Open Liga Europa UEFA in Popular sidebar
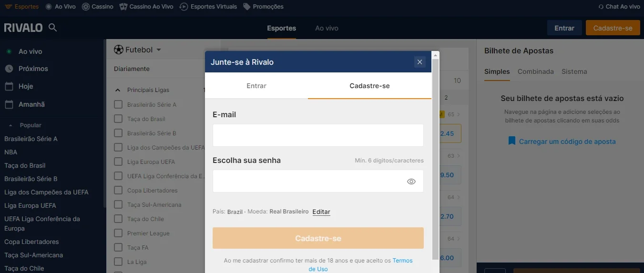Viewport: 644px width, 273px height. point(30,205)
